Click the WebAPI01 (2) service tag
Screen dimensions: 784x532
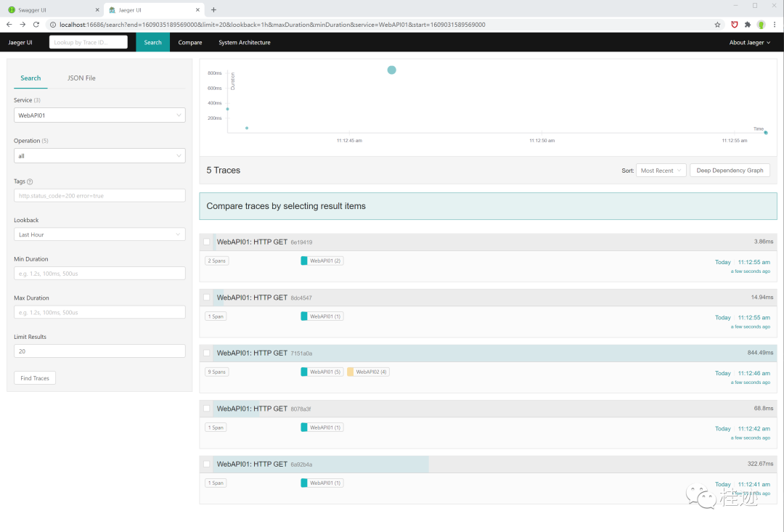[322, 261]
